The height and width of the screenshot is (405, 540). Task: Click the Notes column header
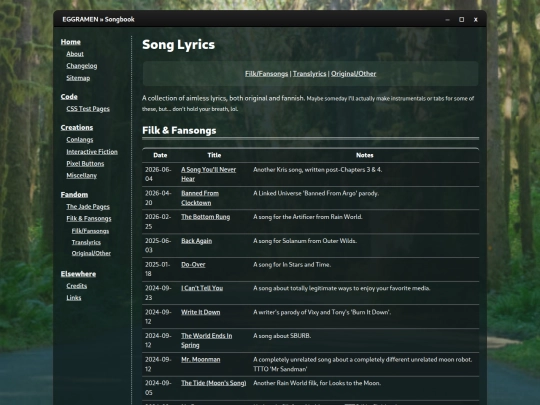point(365,155)
